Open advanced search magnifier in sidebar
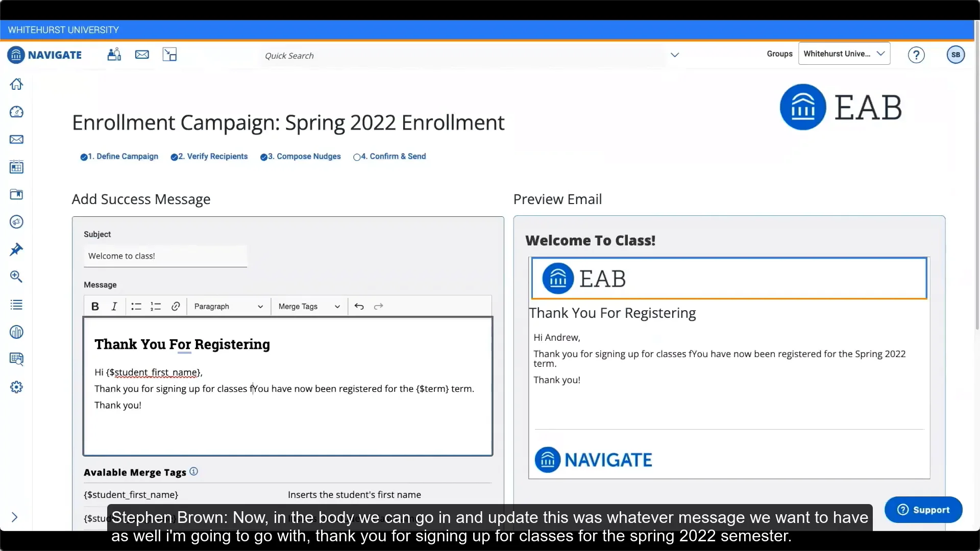Viewport: 980px width, 551px height. [16, 277]
